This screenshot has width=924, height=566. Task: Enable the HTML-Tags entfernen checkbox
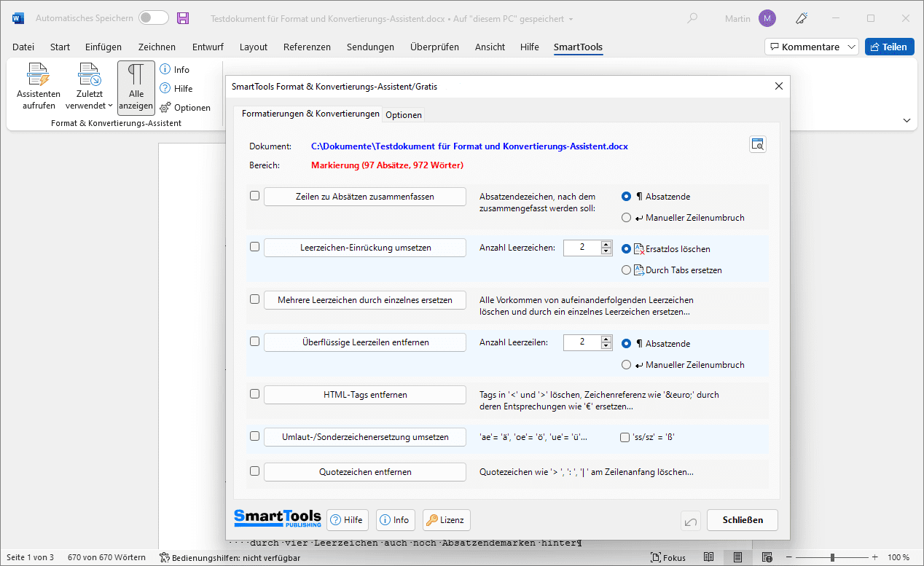point(254,394)
